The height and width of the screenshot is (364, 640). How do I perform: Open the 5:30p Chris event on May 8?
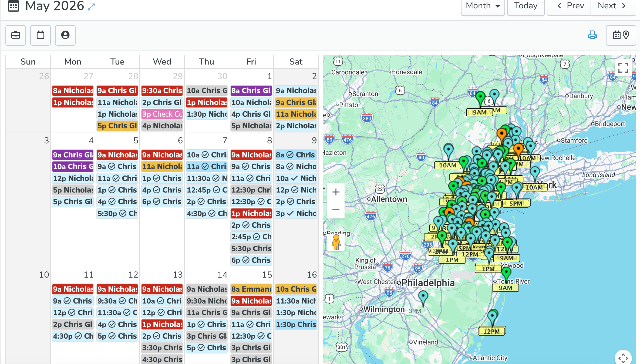(251, 249)
